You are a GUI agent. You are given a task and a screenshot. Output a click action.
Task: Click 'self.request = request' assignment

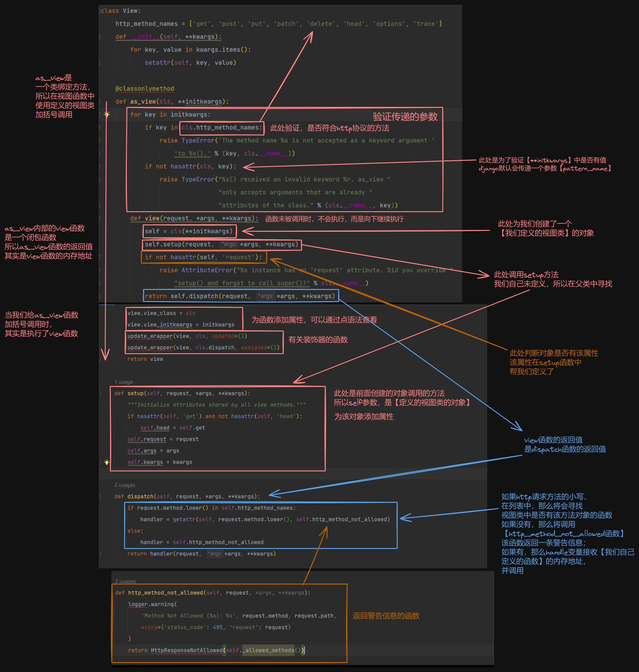click(163, 439)
